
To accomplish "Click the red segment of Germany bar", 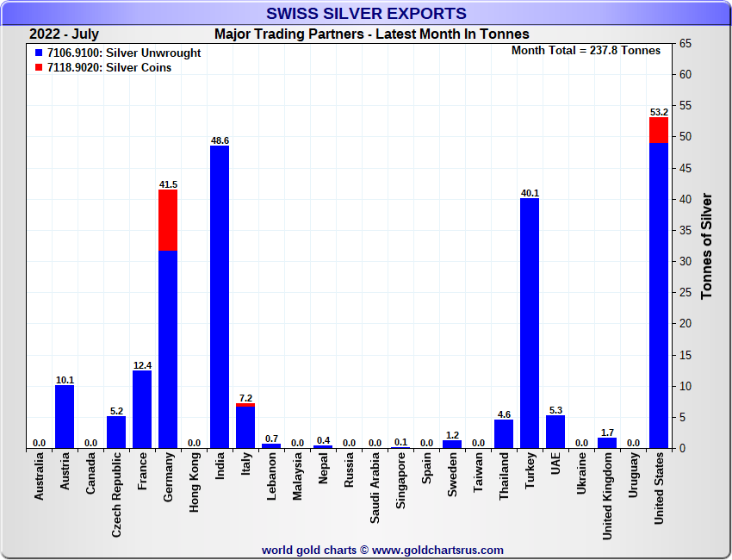I will pos(168,221).
